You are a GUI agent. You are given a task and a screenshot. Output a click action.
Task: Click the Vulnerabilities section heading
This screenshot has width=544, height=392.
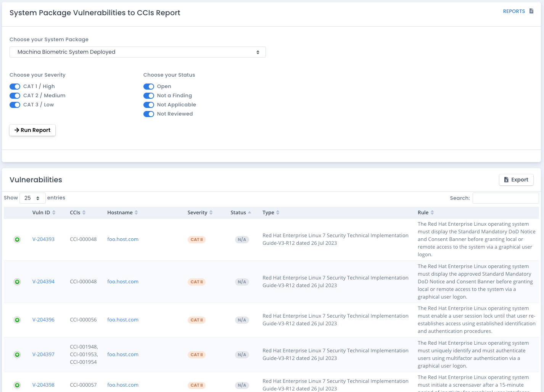point(36,180)
